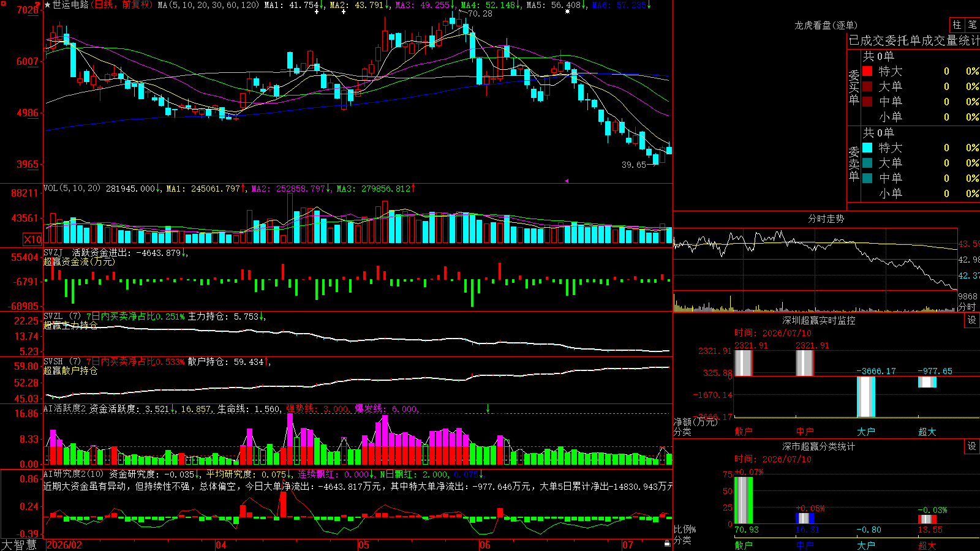Click the dark red 中单 swatch under 委买单

(x=867, y=102)
